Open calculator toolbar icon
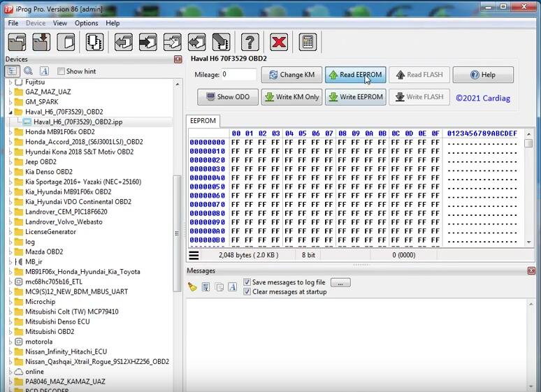This screenshot has height=392, width=541. (x=308, y=42)
